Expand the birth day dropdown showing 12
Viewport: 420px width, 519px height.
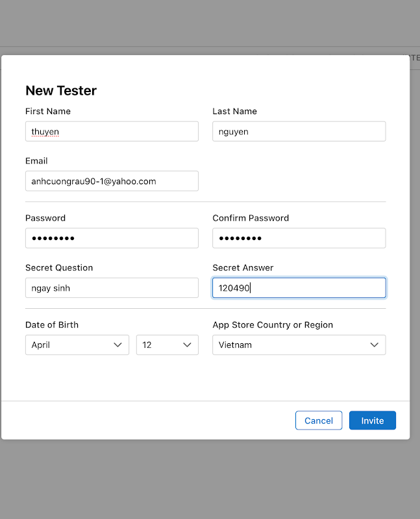pyautogui.click(x=167, y=345)
